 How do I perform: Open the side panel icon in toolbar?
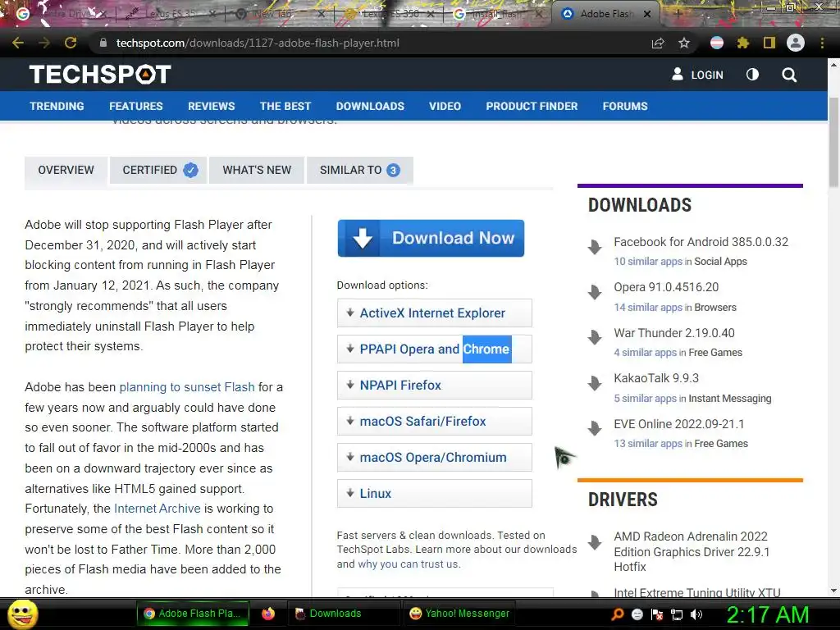pos(769,43)
